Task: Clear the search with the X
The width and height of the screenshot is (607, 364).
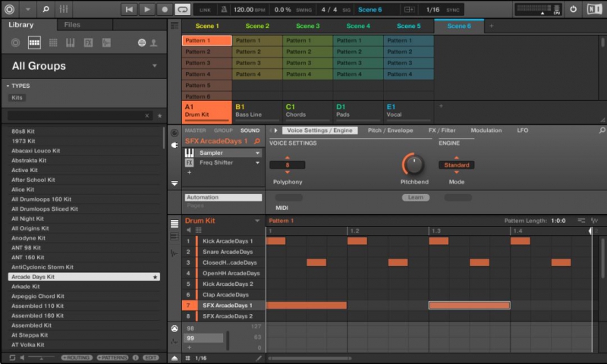Action: pyautogui.click(x=146, y=116)
